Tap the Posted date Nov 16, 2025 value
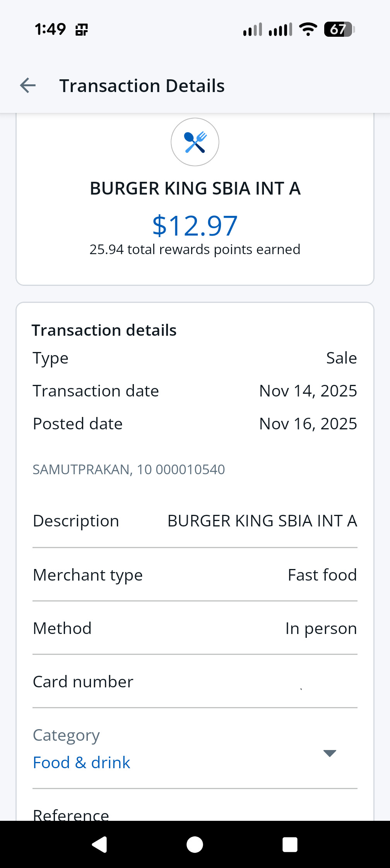The image size is (390, 868). 308,424
